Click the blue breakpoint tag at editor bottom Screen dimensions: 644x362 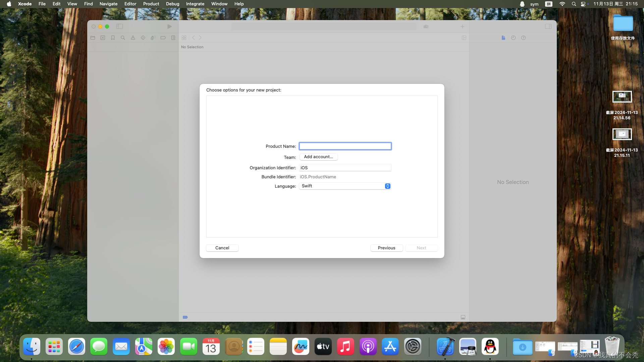point(185,317)
